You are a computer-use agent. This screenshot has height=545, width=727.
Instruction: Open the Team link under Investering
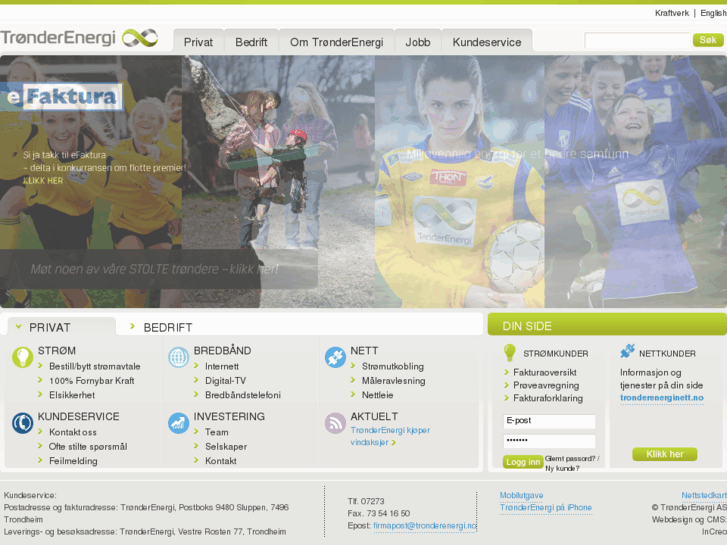pyautogui.click(x=217, y=432)
